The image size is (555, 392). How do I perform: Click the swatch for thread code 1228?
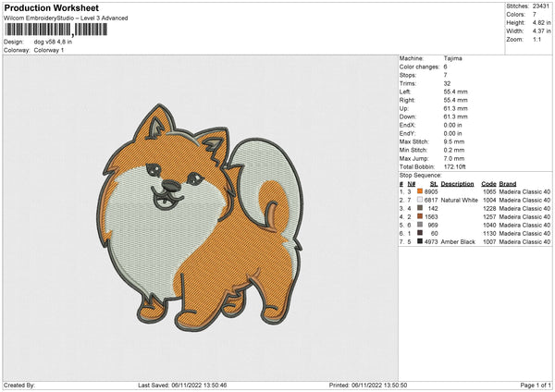click(420, 208)
